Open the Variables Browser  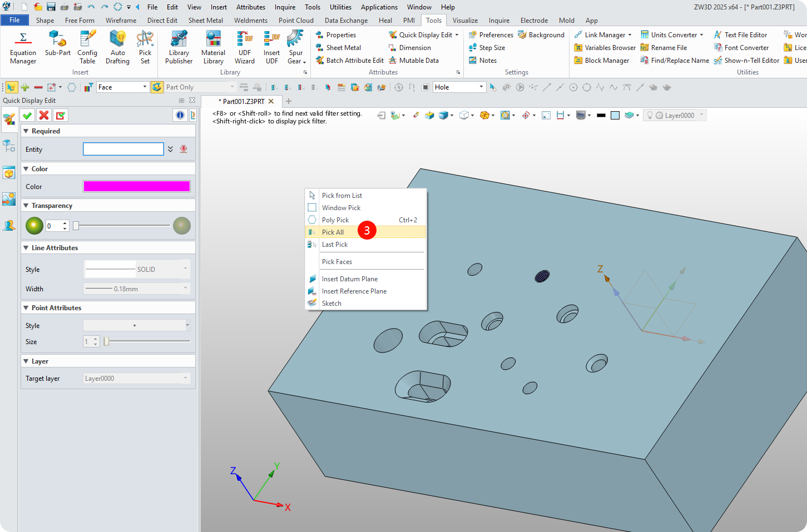(605, 48)
